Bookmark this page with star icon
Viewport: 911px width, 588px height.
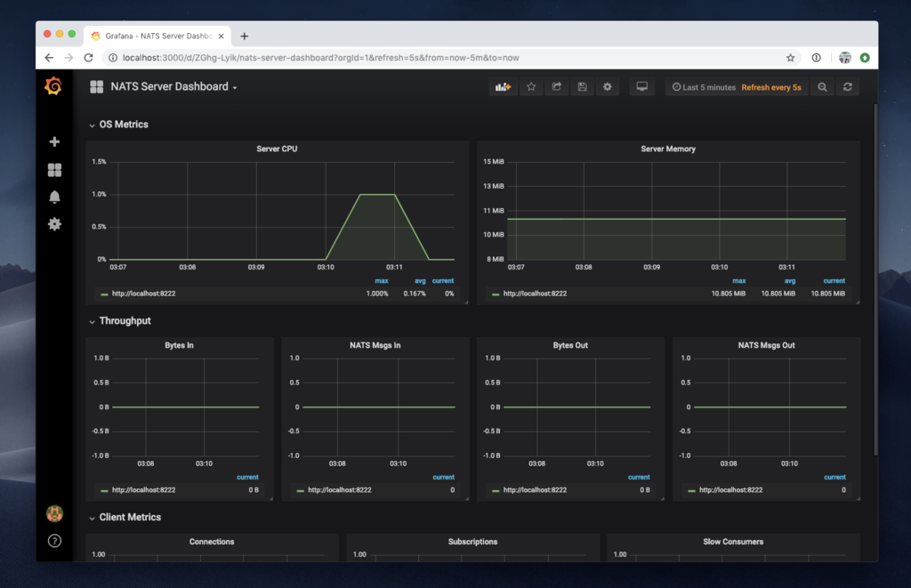coord(790,58)
